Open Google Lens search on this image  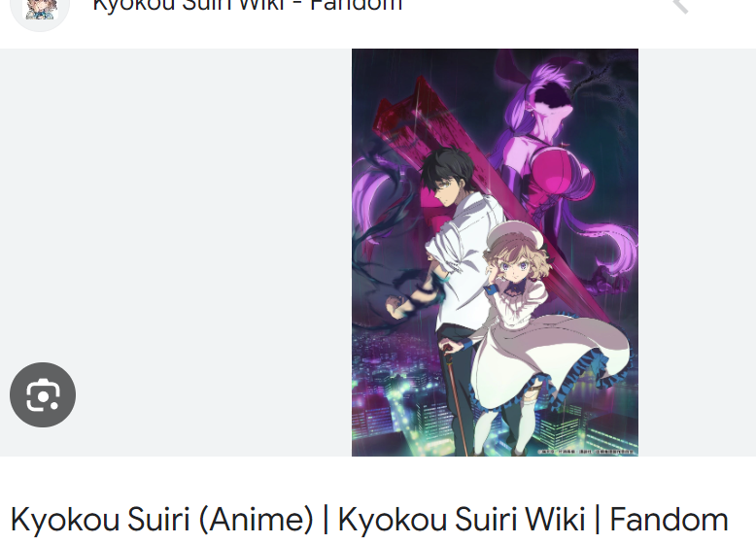pos(43,394)
